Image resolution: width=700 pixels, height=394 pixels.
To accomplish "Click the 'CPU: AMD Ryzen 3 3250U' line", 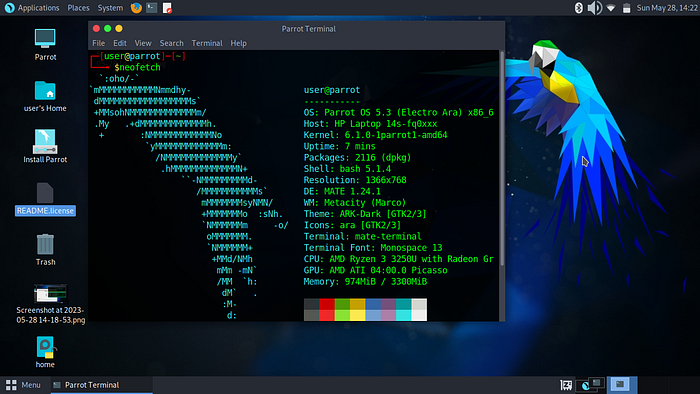I will [x=399, y=259].
